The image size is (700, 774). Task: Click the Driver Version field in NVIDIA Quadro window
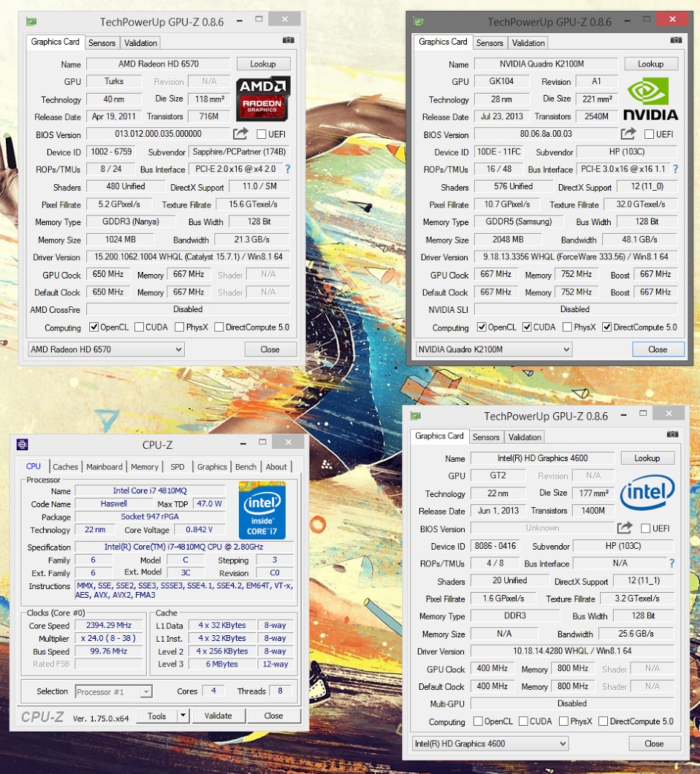[x=576, y=257]
